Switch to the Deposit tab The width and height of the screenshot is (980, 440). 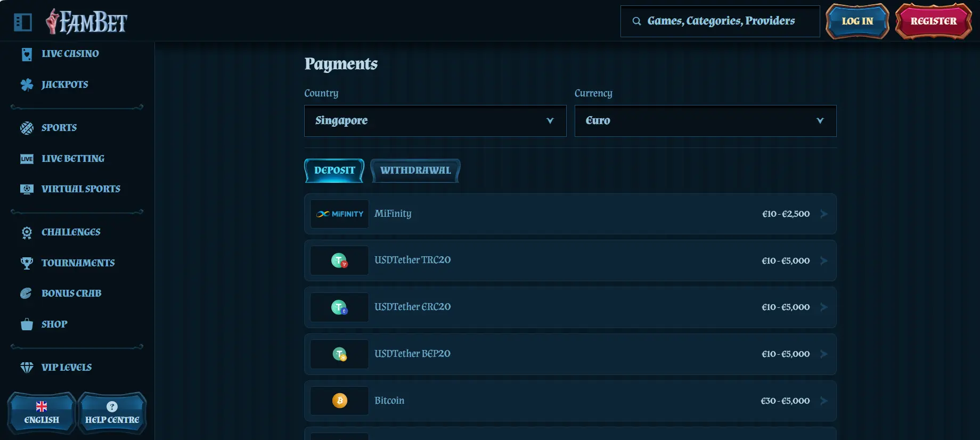[x=334, y=170]
